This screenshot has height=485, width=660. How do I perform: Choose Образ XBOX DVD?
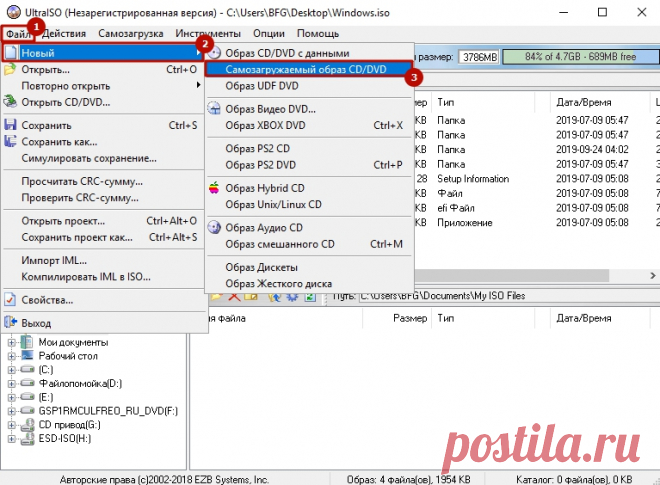pyautogui.click(x=309, y=125)
